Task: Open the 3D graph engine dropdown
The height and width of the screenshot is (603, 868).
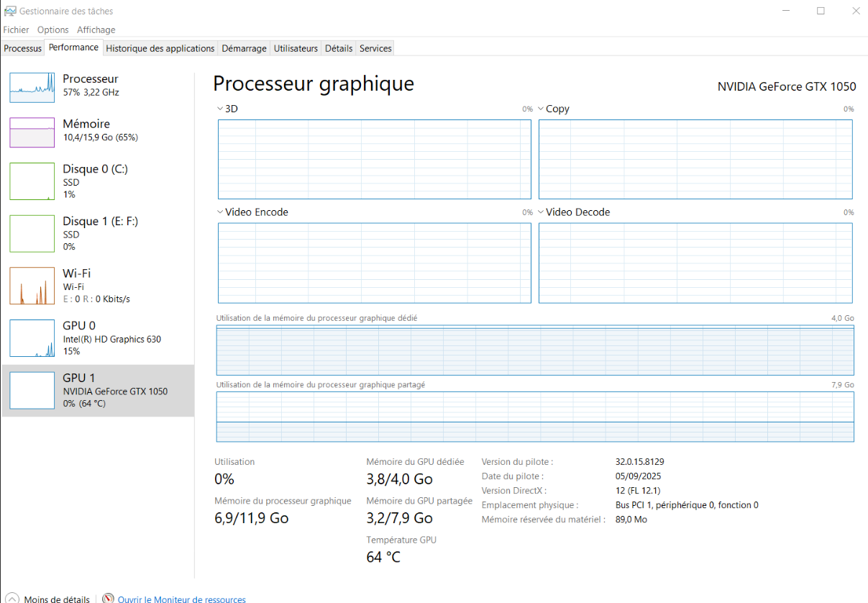Action: [220, 109]
